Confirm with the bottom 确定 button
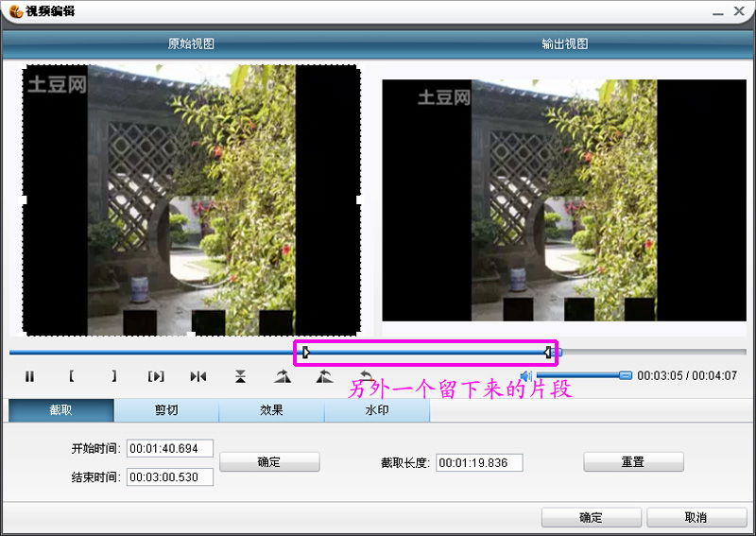This screenshot has height=536, width=756. point(592,517)
